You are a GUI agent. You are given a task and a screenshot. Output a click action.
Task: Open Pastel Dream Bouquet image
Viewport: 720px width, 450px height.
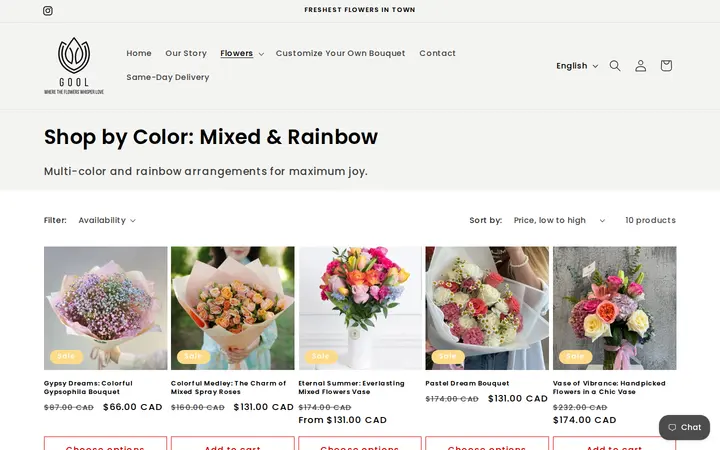(x=487, y=308)
